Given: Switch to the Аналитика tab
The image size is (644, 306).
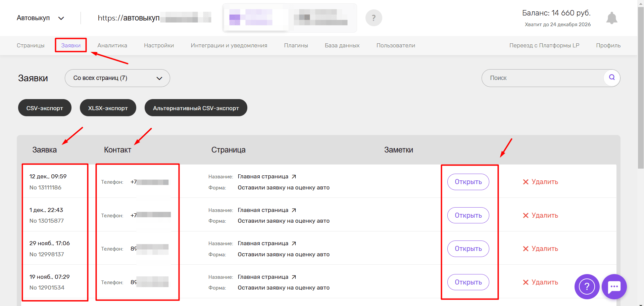Looking at the screenshot, I should (x=112, y=45).
